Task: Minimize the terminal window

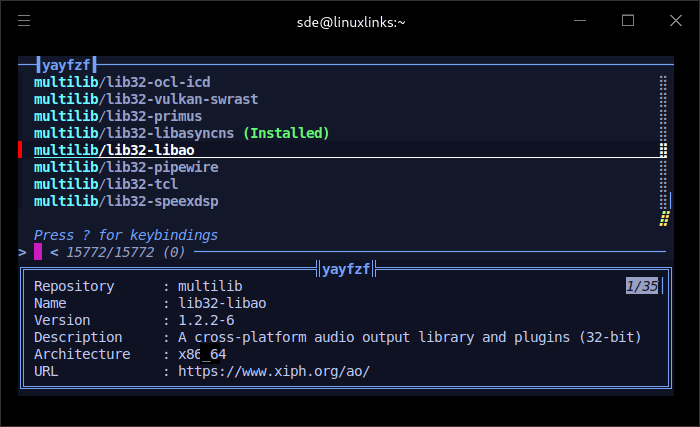Action: point(580,20)
